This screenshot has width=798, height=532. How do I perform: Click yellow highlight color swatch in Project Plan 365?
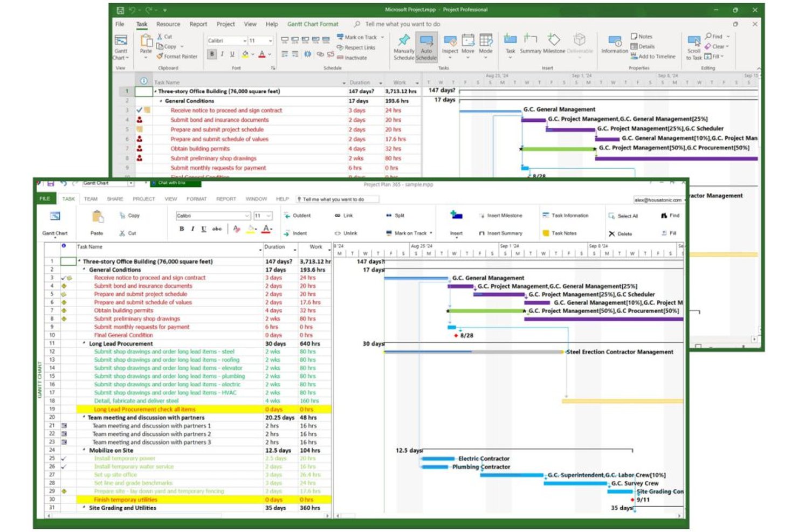coord(251,230)
